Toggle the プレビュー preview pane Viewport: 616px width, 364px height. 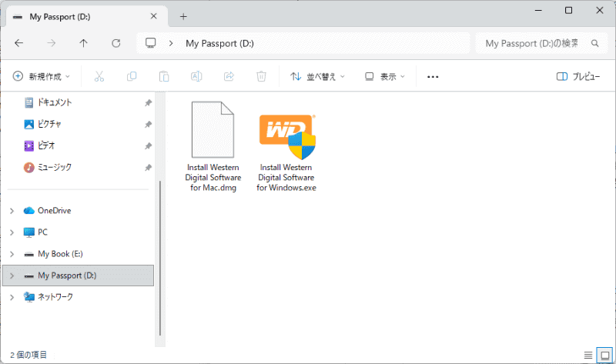(x=578, y=76)
